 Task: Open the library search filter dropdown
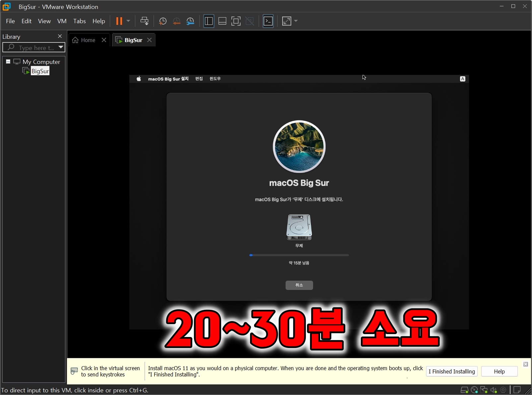tap(61, 47)
